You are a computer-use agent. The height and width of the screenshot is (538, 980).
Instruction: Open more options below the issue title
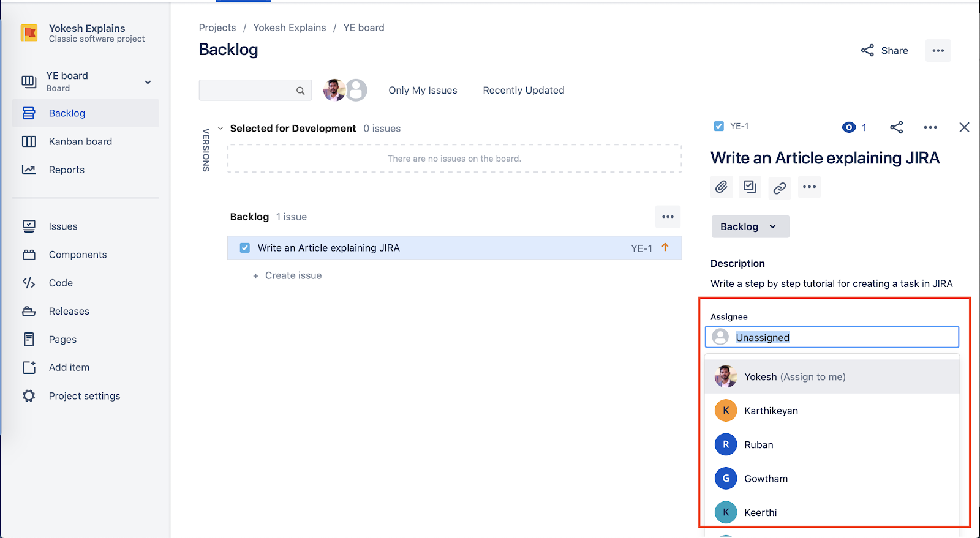809,187
